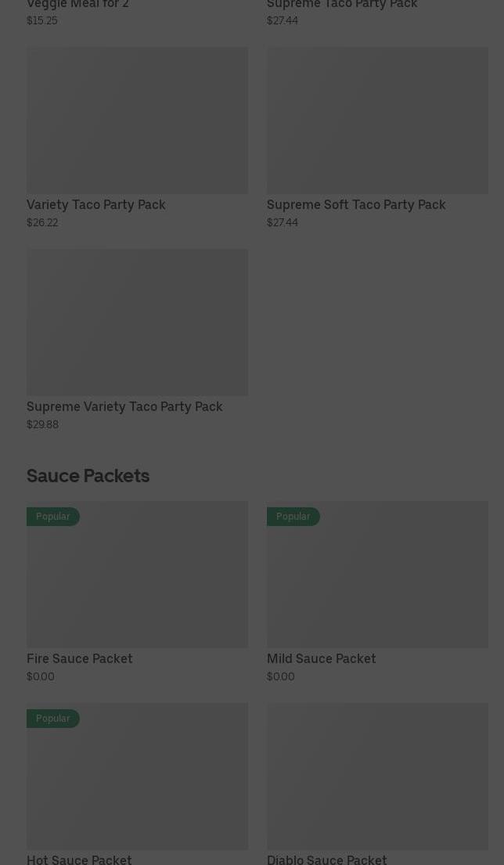Image resolution: width=504 pixels, height=865 pixels.
Task: Click the $29.88 price label
Action: click(x=42, y=424)
